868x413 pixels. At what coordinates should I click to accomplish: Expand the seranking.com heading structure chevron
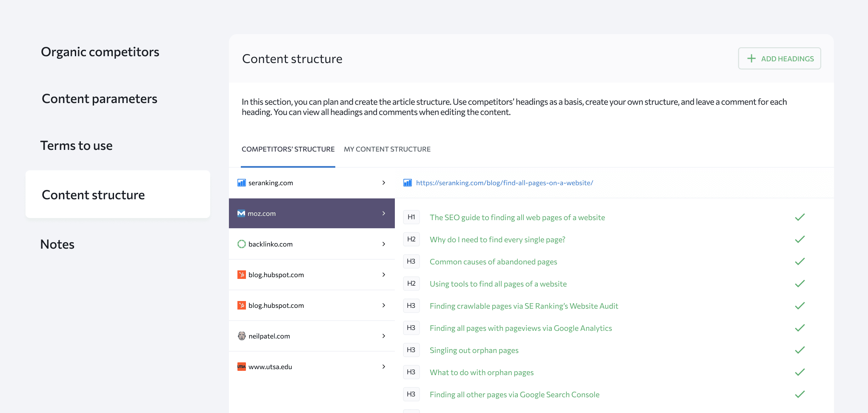384,183
